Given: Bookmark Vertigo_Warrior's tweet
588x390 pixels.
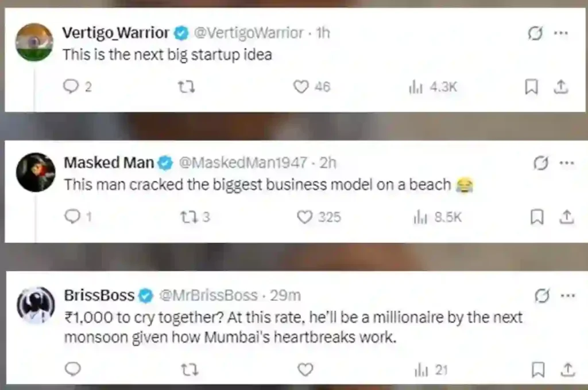Looking at the screenshot, I should pos(532,87).
